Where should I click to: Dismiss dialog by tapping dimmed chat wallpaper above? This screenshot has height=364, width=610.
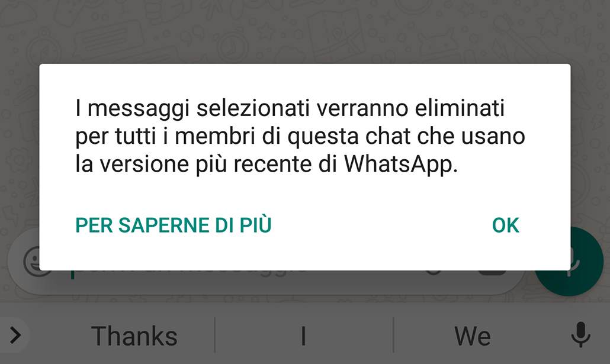[305, 31]
